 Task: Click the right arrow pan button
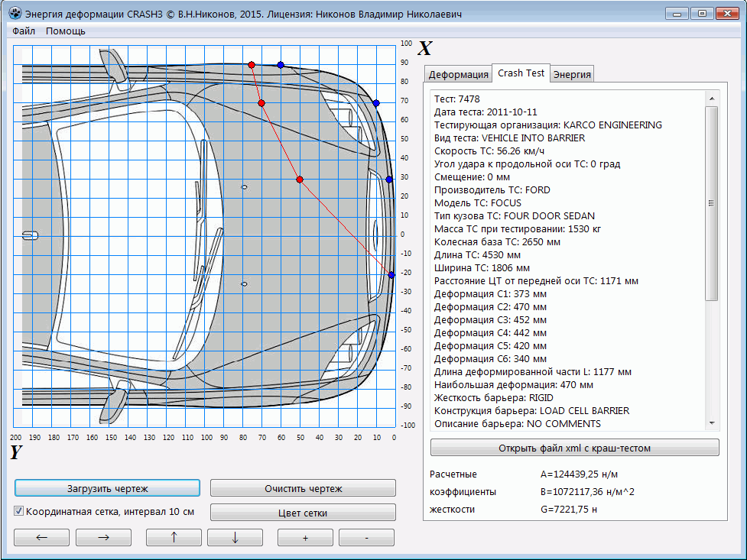103,538
